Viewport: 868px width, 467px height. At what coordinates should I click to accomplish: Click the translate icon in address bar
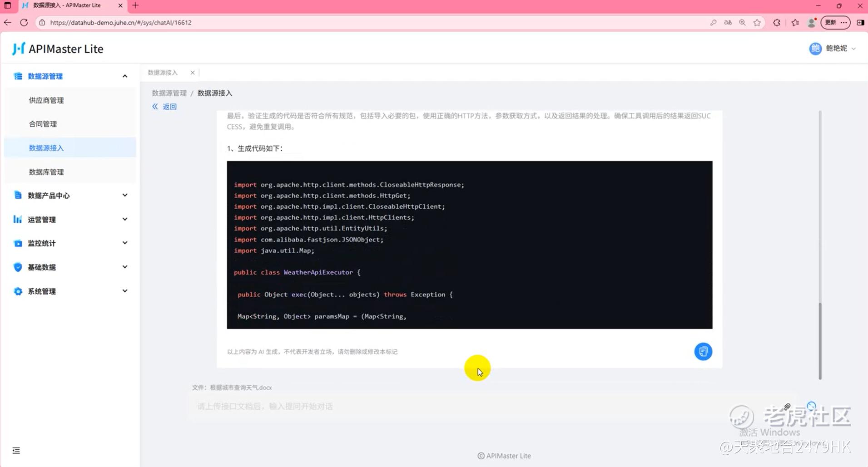pyautogui.click(x=728, y=22)
